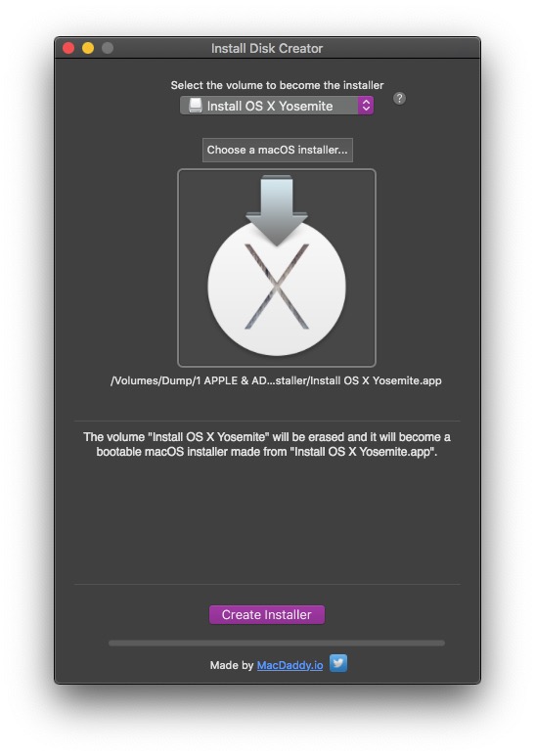
Task: Click the gray download arrow on installer image
Action: point(277,210)
